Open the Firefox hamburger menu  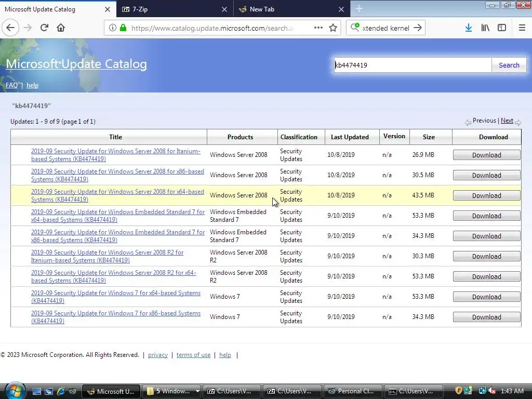(x=522, y=28)
